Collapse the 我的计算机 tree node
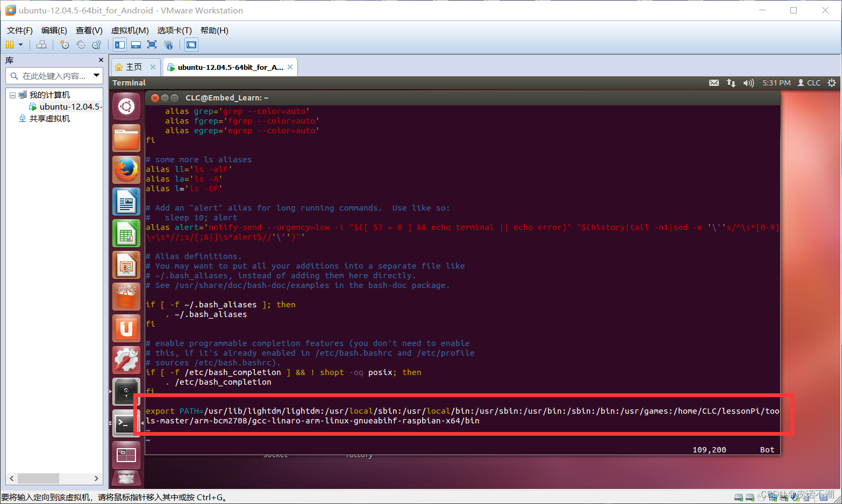Image resolution: width=842 pixels, height=504 pixels. [12, 95]
